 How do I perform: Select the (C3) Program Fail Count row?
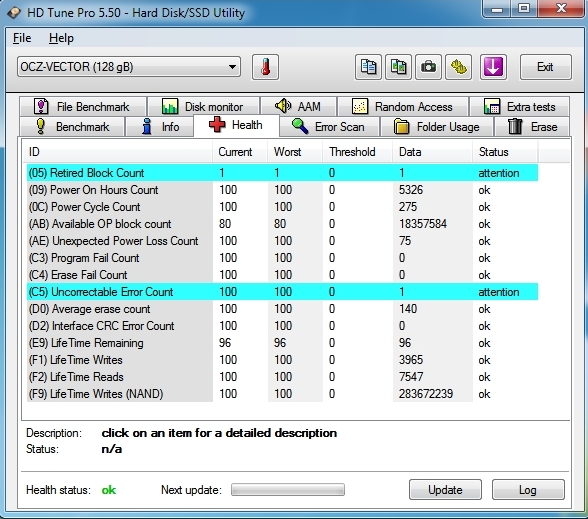(x=282, y=258)
